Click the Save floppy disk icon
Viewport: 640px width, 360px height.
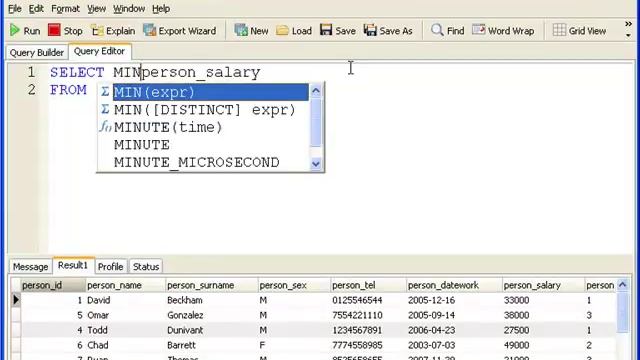pos(326,30)
